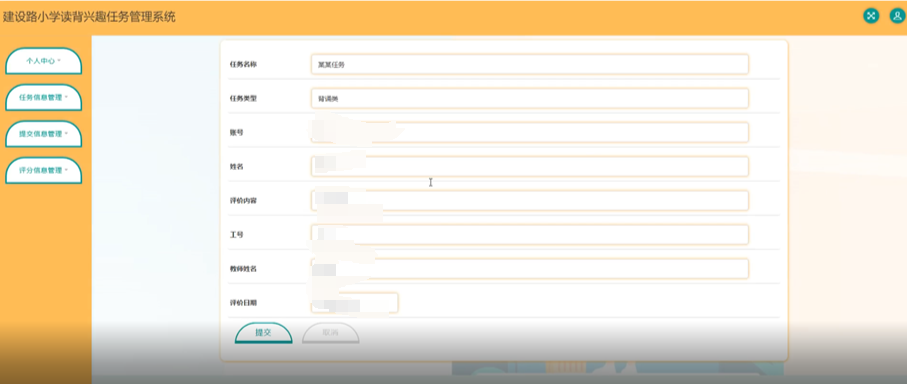Click the 姓名 input field

click(530, 167)
